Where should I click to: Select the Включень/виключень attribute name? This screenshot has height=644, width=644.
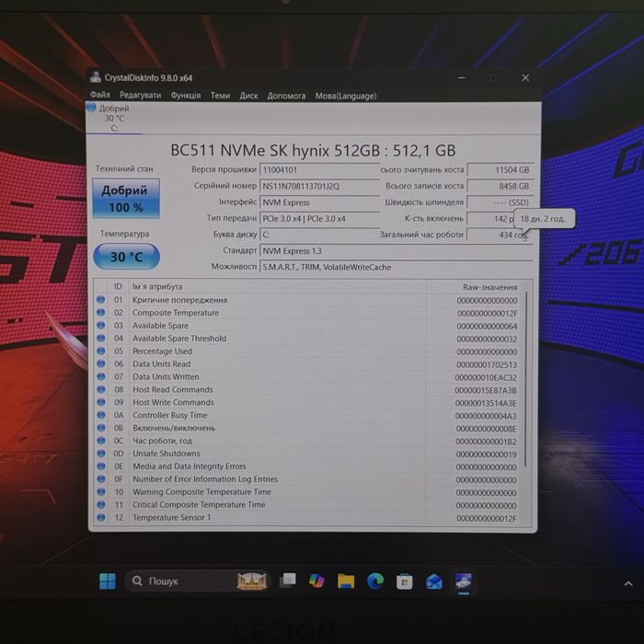coord(174,428)
